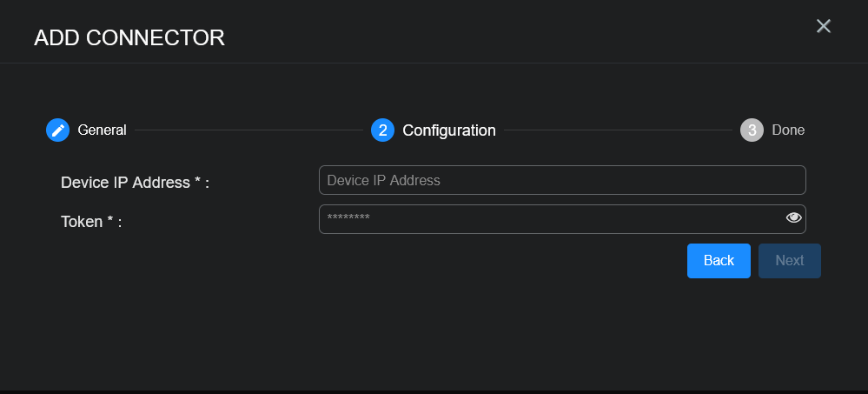Click empty dialog area below the Back button

tap(719, 331)
